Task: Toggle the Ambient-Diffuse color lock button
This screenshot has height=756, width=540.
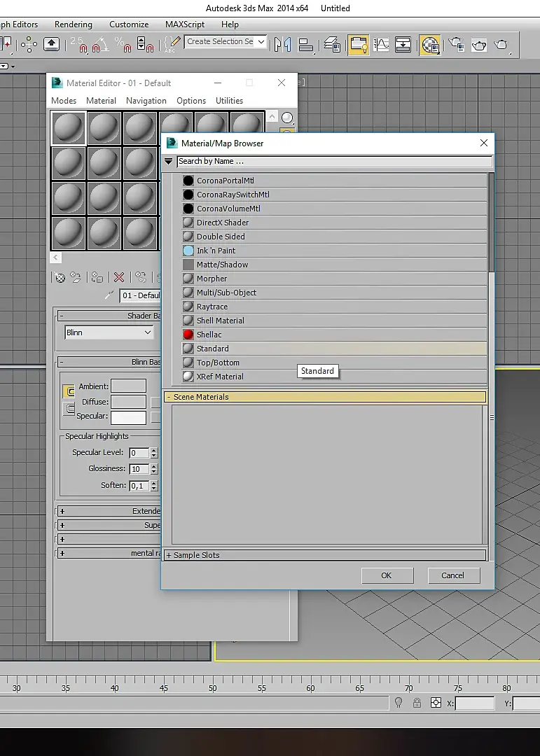Action: 69,391
